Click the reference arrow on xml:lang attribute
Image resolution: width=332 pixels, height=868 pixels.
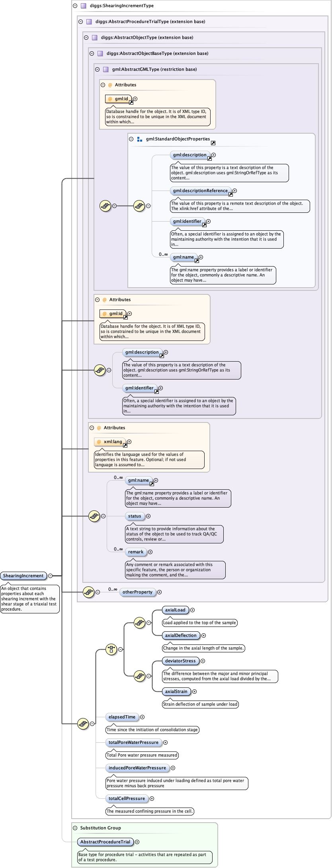[x=125, y=446]
